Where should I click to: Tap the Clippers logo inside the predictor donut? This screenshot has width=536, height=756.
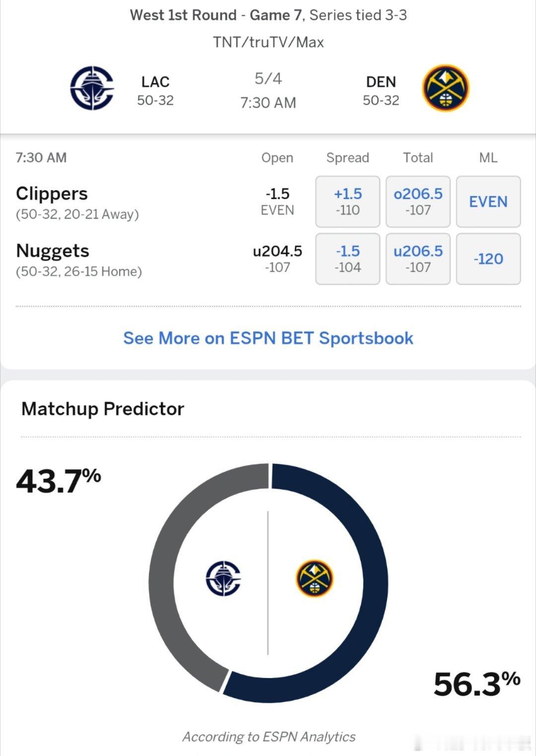(x=223, y=578)
